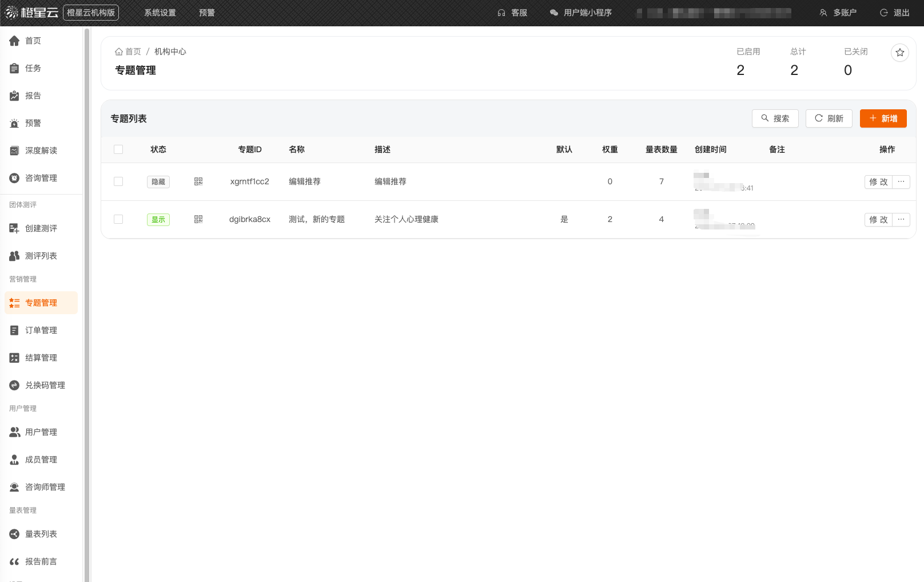Expand more actions for 编辑推荐 row
Viewport: 924px width, 582px height.
(901, 181)
